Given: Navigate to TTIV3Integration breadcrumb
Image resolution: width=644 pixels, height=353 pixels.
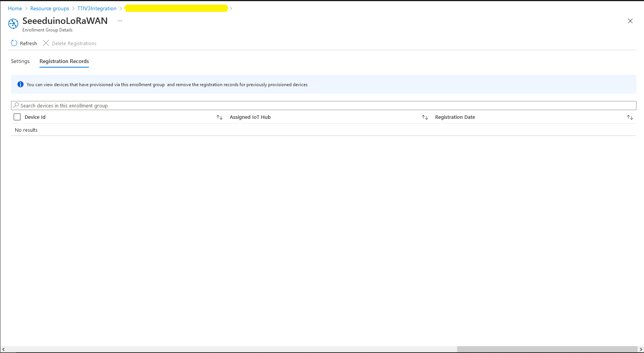Looking at the screenshot, I should tap(97, 8).
